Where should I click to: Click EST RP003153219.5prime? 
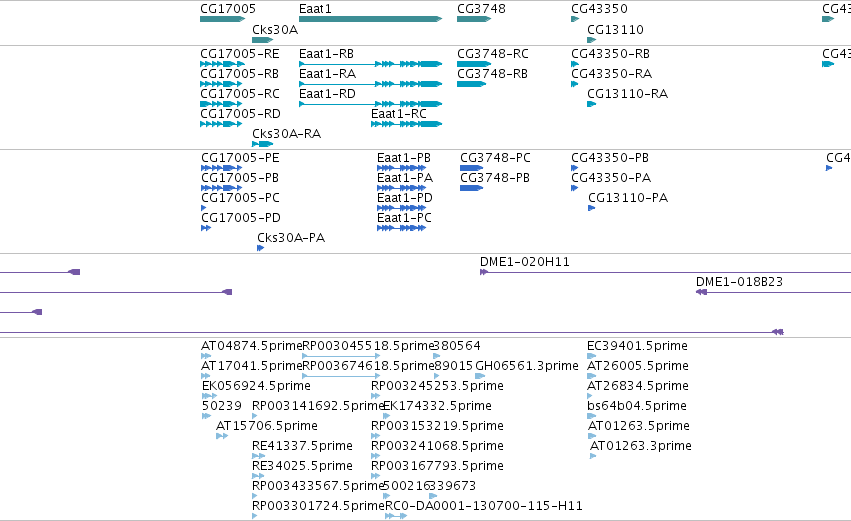(x=437, y=427)
